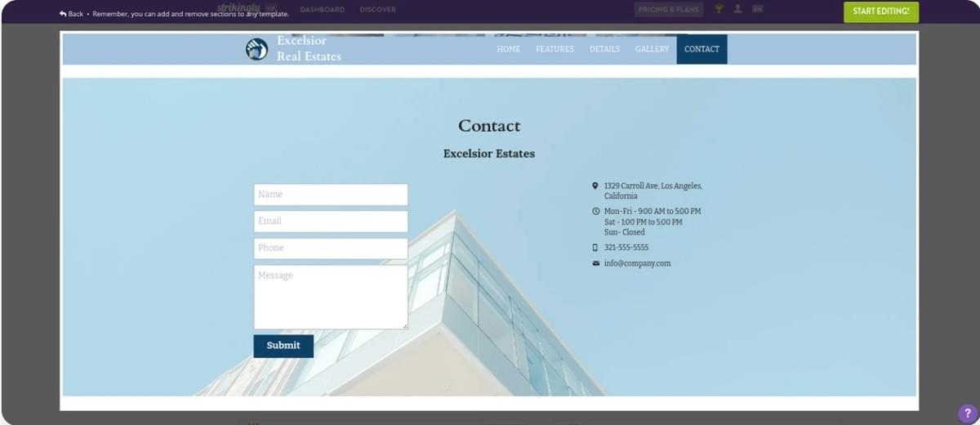Viewport: 980px width, 425px height.
Task: Click the trophy icon in top bar
Action: point(719,9)
